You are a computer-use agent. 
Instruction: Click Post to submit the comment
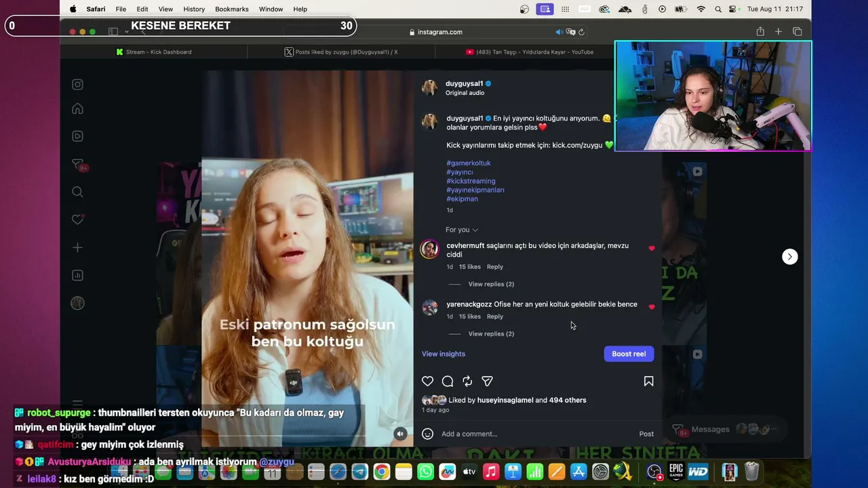[x=646, y=434]
